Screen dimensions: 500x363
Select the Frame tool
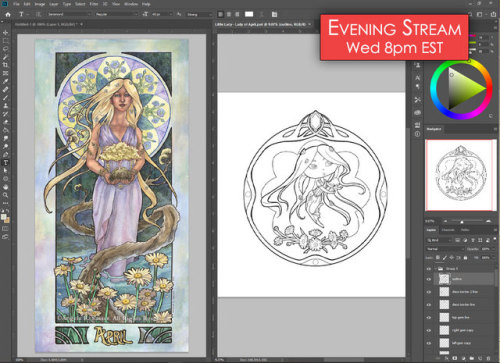[x=5, y=73]
